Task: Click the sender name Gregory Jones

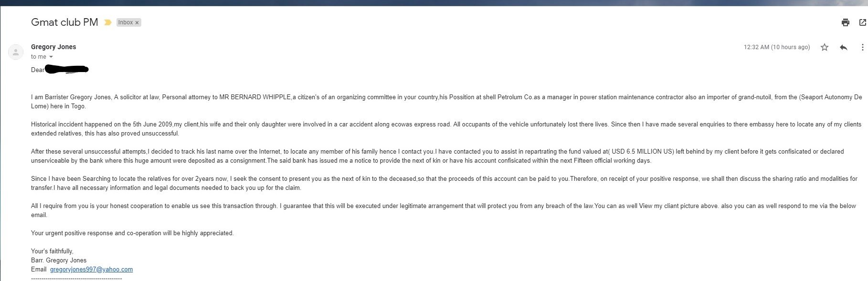Action: click(x=53, y=47)
